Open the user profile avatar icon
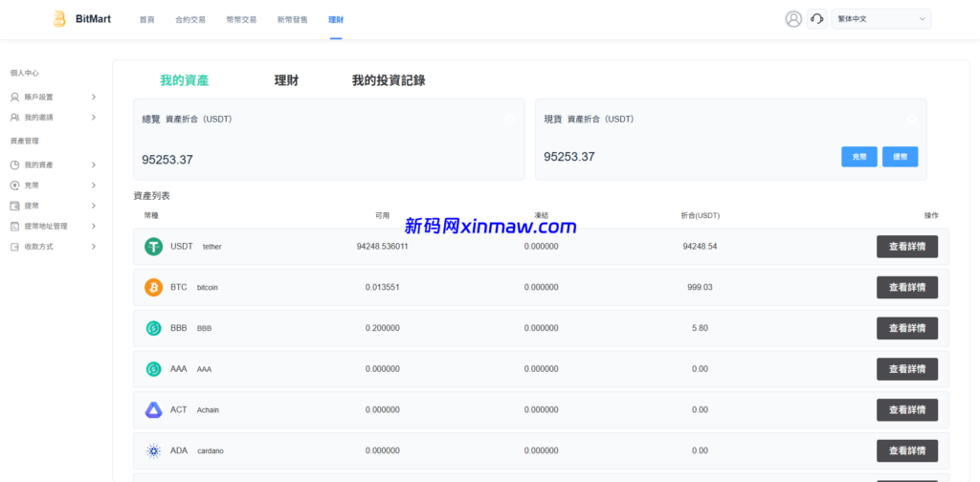Viewport: 980px width, 482px height. click(x=793, y=19)
